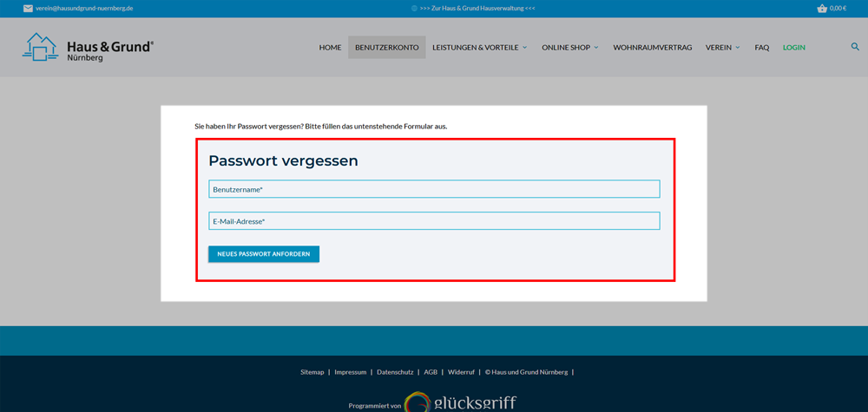The height and width of the screenshot is (412, 868).
Task: Open the FAQ page
Action: pyautogui.click(x=761, y=48)
